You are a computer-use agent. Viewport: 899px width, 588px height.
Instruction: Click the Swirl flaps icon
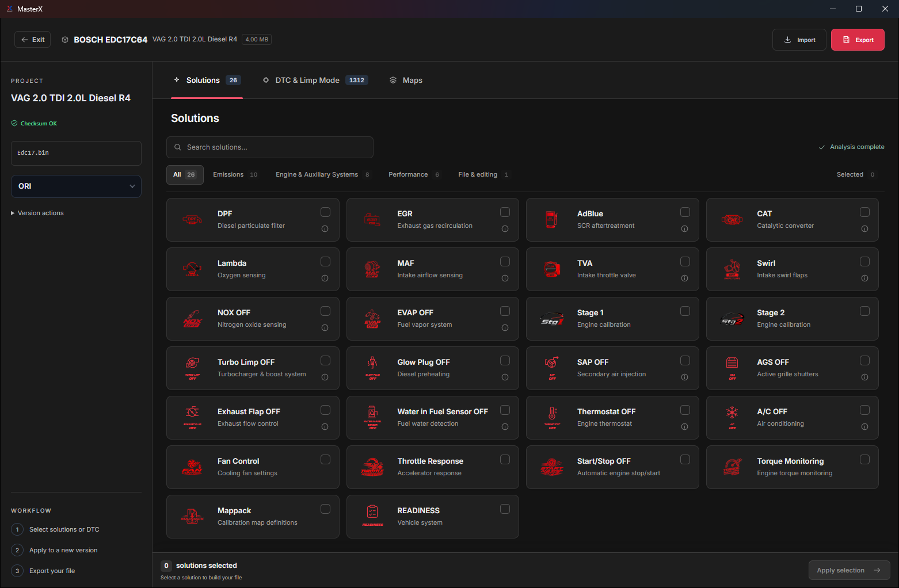[x=732, y=269]
